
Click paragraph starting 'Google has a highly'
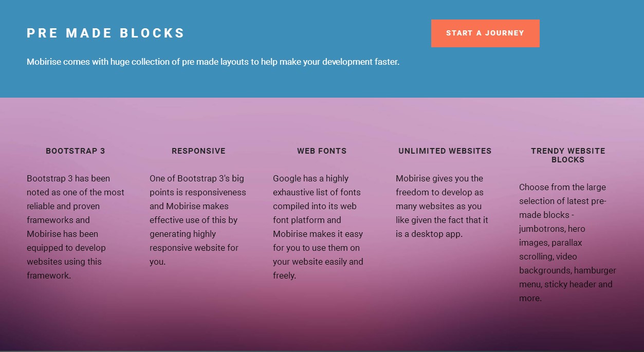pos(319,227)
